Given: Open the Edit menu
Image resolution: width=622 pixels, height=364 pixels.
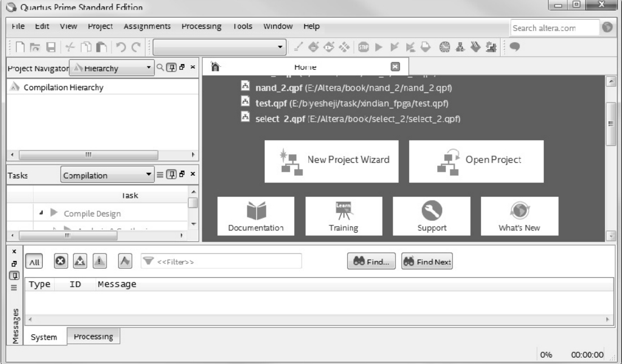Looking at the screenshot, I should 42,26.
